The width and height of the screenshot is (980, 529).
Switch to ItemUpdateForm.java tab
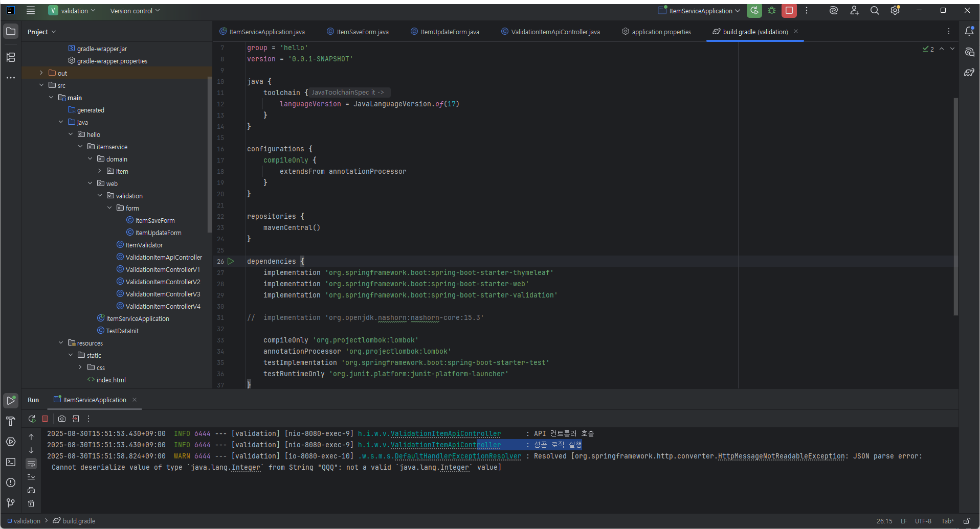445,32
